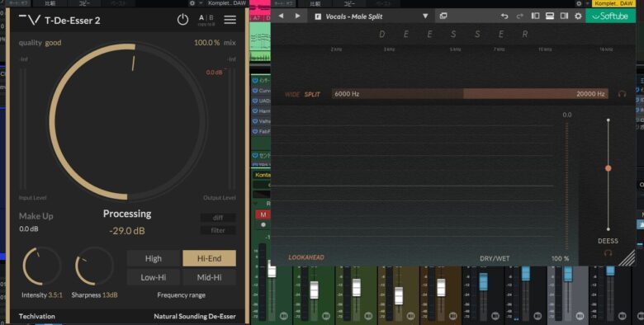
Task: Click the mix 100.0 % value
Action: point(206,43)
